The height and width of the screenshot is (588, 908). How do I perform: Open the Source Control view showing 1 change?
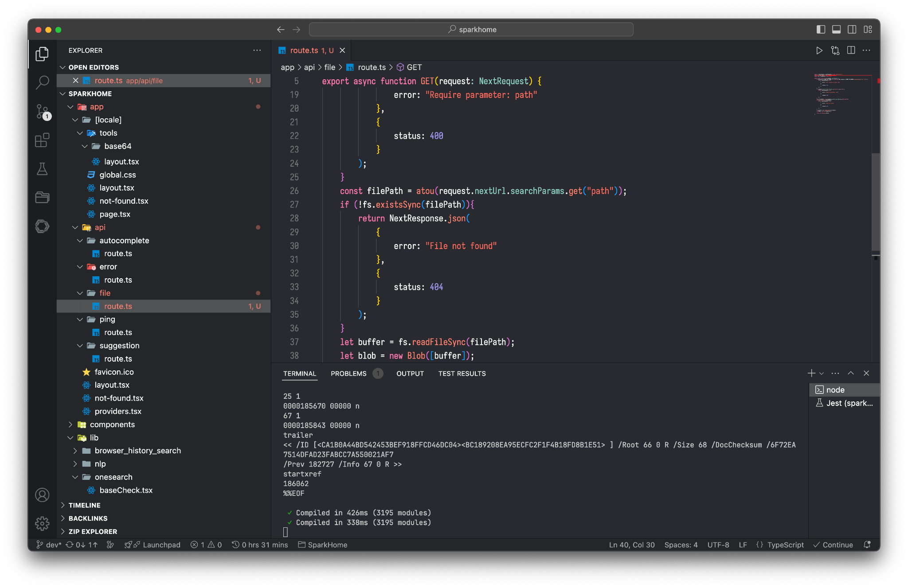[42, 112]
